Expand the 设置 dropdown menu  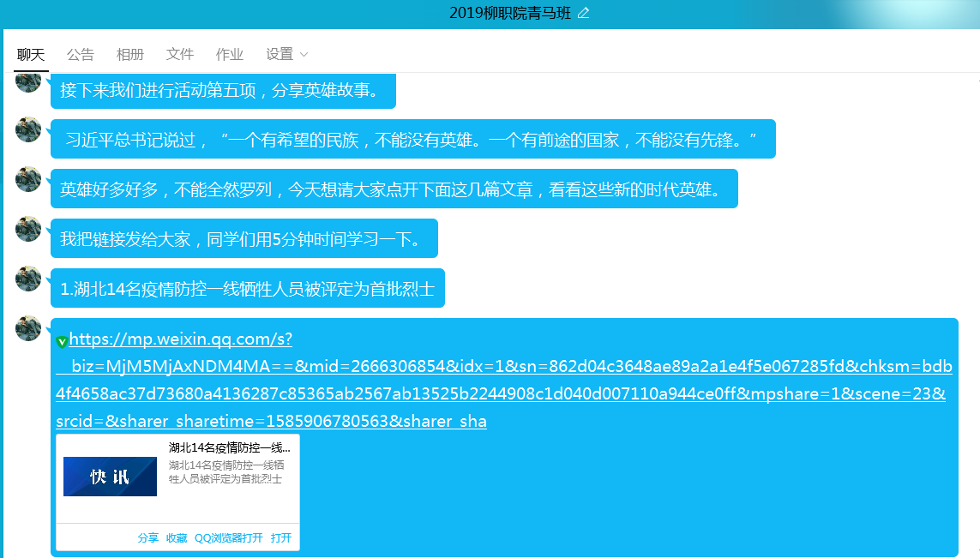click(286, 54)
